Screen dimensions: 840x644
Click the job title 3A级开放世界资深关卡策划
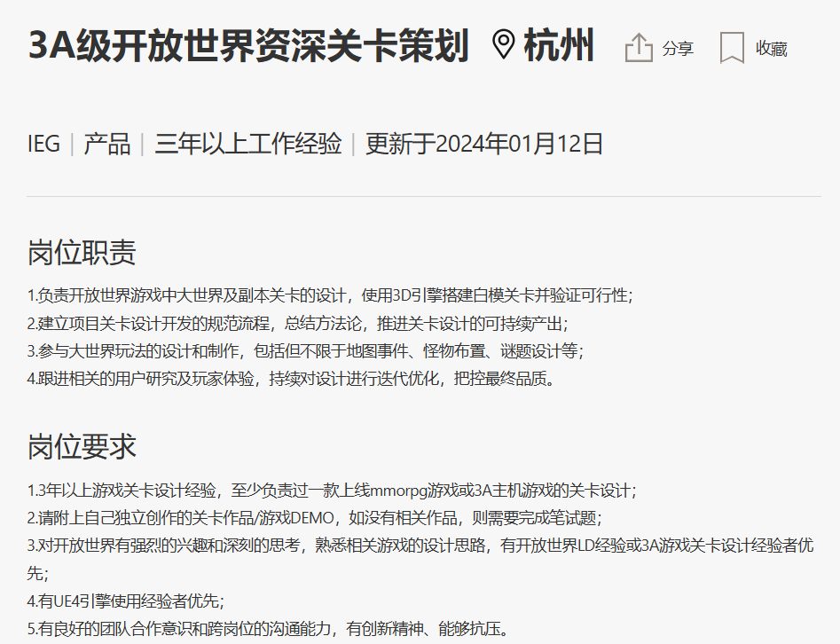coord(248,46)
